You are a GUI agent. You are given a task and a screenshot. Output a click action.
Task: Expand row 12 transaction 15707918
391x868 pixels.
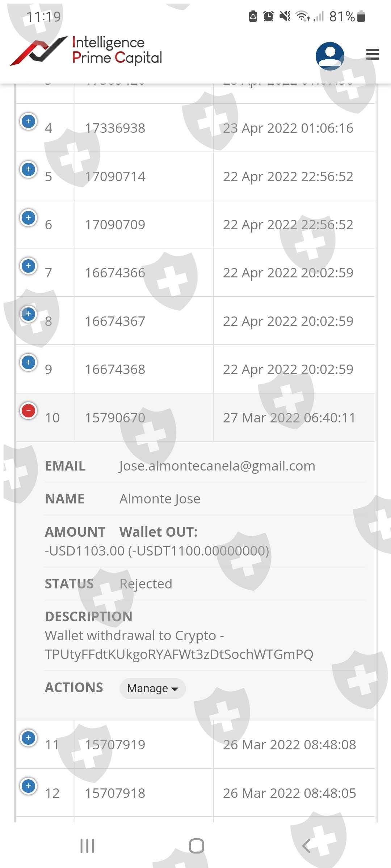click(x=29, y=786)
